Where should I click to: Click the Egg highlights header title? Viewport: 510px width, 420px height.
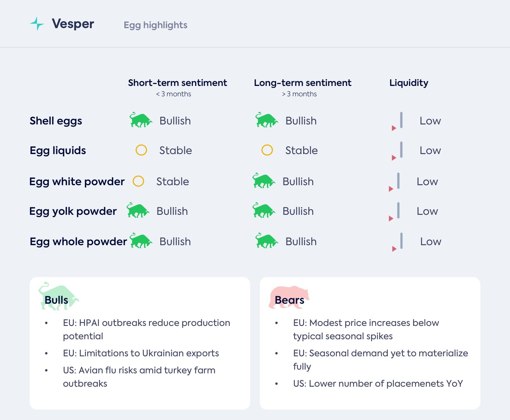pyautogui.click(x=155, y=25)
